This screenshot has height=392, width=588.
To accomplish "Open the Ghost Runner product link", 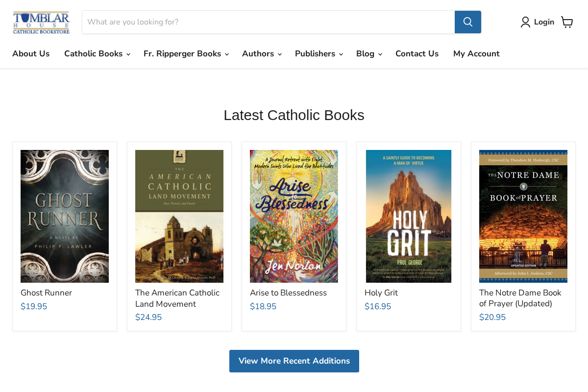I will point(46,293).
